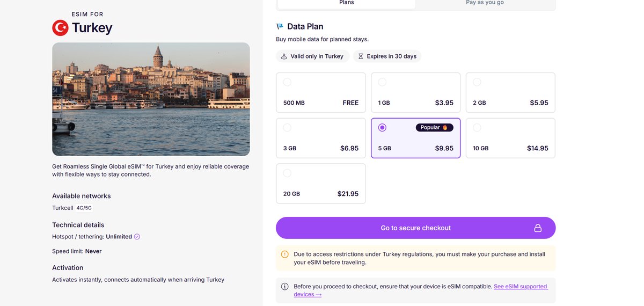Click the Istanbul skyline photo
The image size is (644, 306).
pos(151,99)
